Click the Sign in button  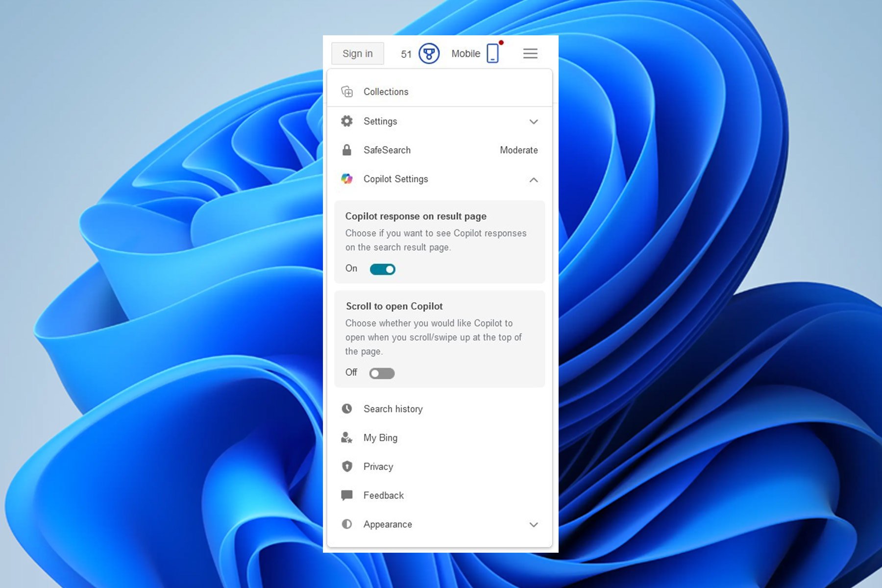tap(357, 53)
